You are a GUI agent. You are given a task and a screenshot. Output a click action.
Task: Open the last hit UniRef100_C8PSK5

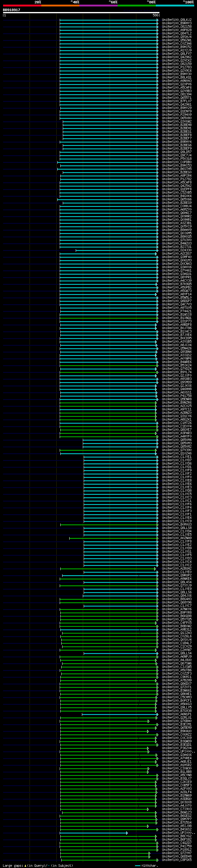tap(176, 860)
